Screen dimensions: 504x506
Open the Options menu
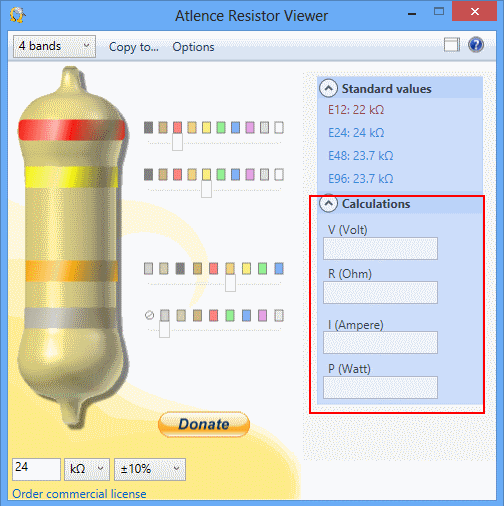193,47
